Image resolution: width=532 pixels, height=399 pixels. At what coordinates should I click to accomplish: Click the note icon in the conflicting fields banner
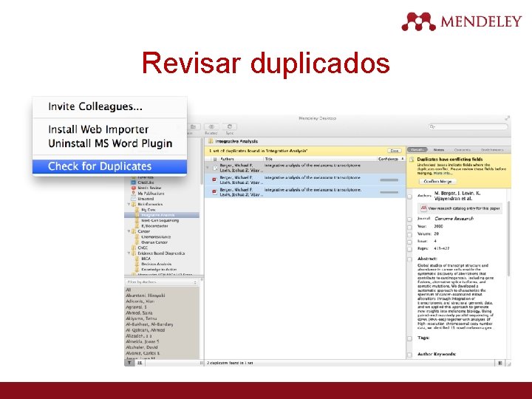point(412,160)
